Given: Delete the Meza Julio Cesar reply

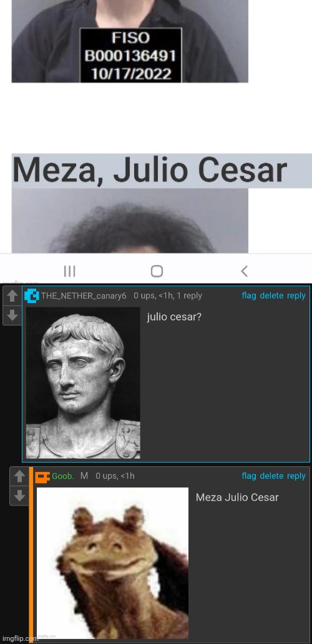Looking at the screenshot, I should (x=271, y=476).
